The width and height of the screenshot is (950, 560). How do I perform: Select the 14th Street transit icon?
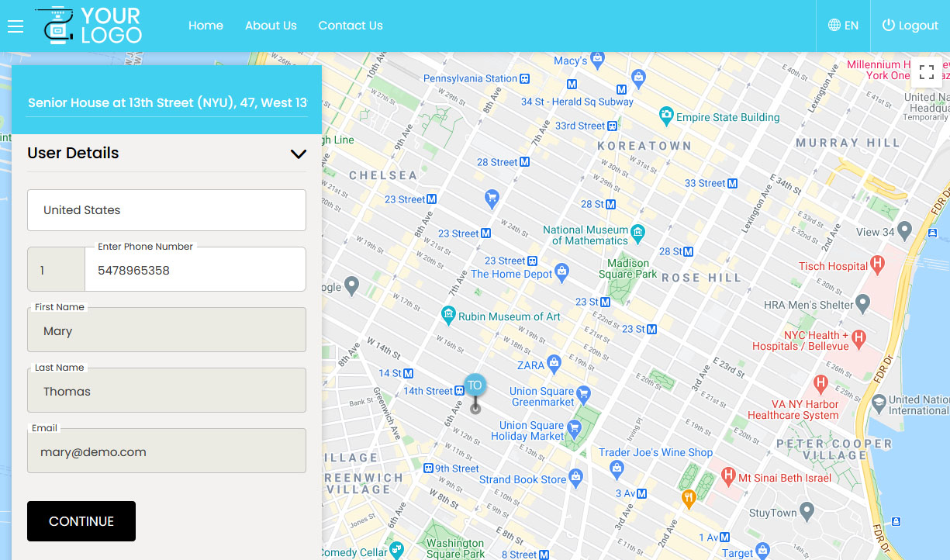pos(460,391)
